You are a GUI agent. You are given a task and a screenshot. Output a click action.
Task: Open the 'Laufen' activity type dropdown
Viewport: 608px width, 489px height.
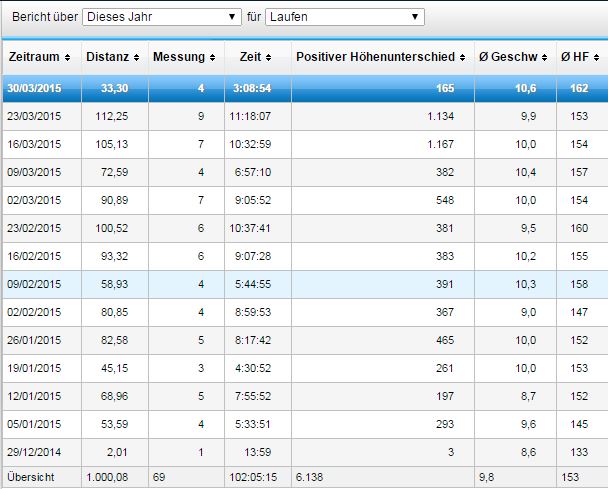click(x=344, y=17)
